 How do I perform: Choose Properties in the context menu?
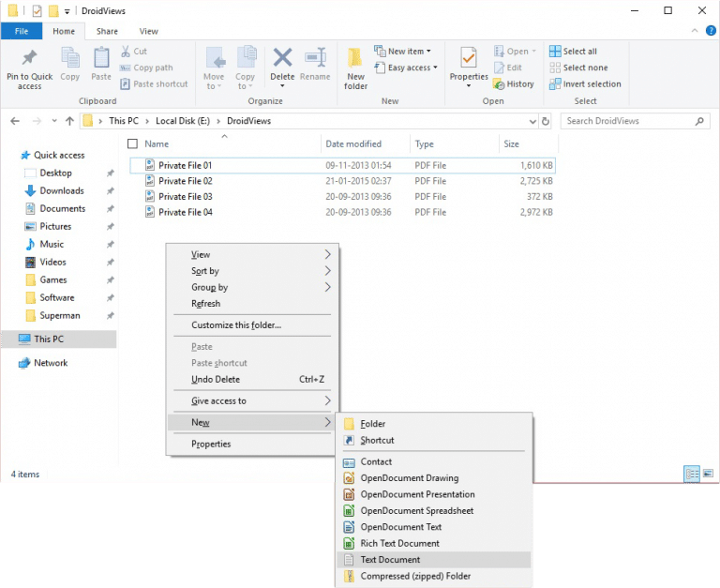[252, 445]
